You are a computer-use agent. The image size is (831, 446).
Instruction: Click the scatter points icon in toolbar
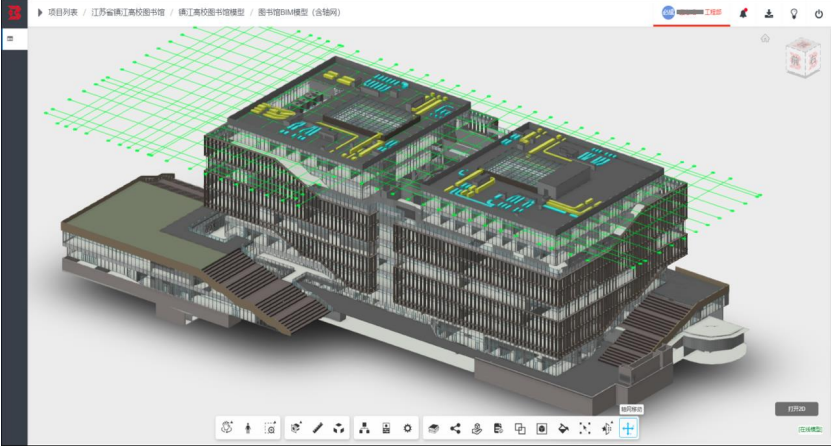pos(585,428)
